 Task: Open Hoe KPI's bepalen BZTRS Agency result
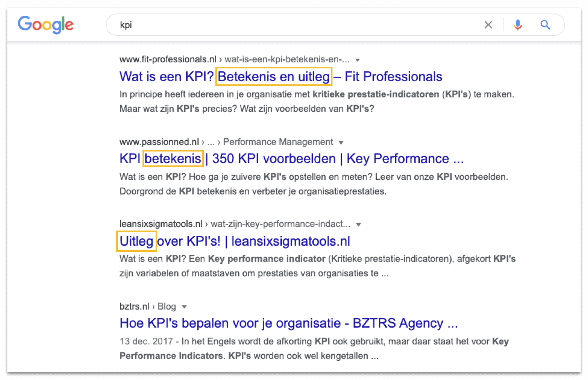289,323
